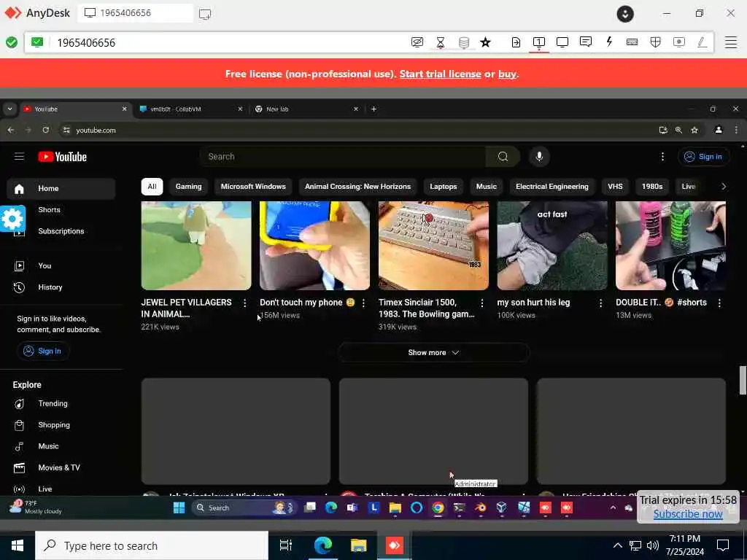Click Start trial license link
This screenshot has height=560, width=747.
pyautogui.click(x=440, y=74)
